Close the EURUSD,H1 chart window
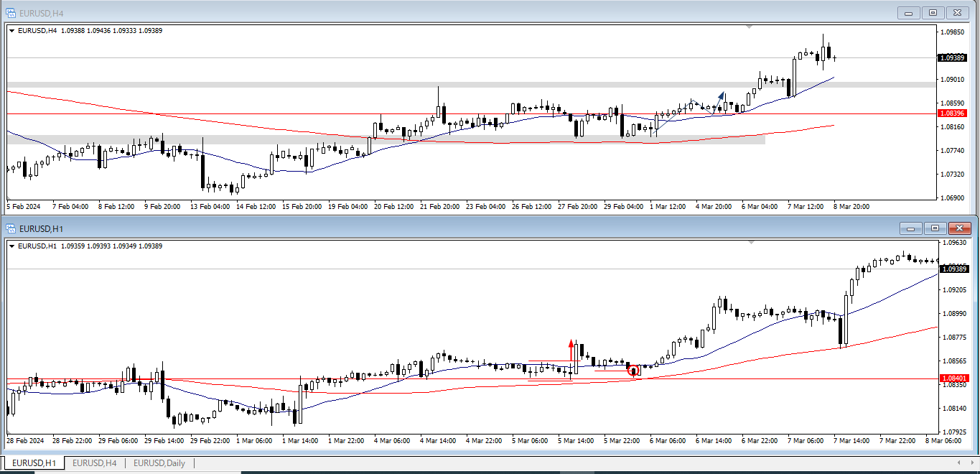The image size is (980, 474). 959,228
